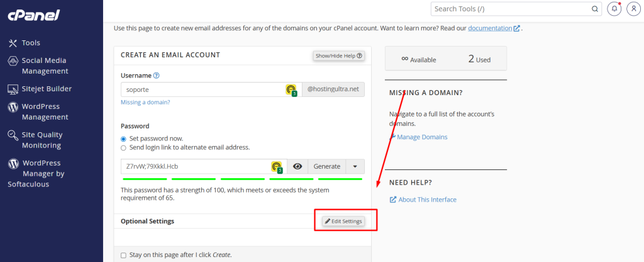Show password using the eye icon

[297, 167]
